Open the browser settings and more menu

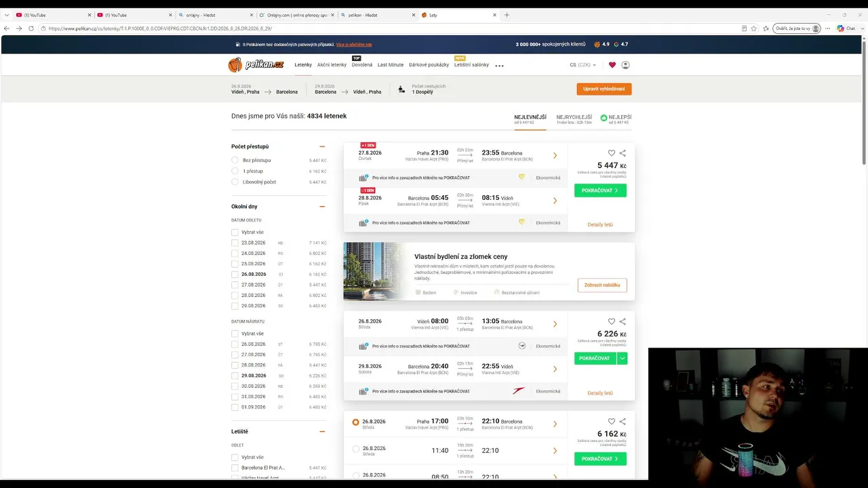tap(827, 28)
